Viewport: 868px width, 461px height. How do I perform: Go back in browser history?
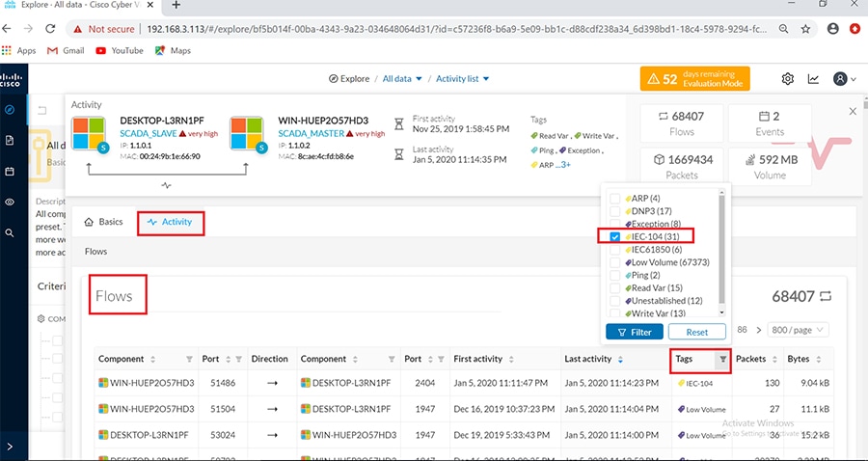click(6, 29)
